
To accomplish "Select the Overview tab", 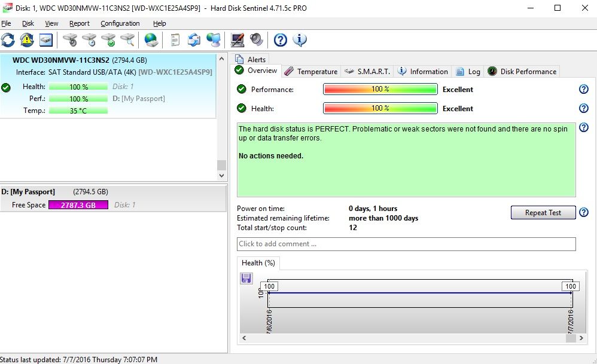I will (256, 71).
